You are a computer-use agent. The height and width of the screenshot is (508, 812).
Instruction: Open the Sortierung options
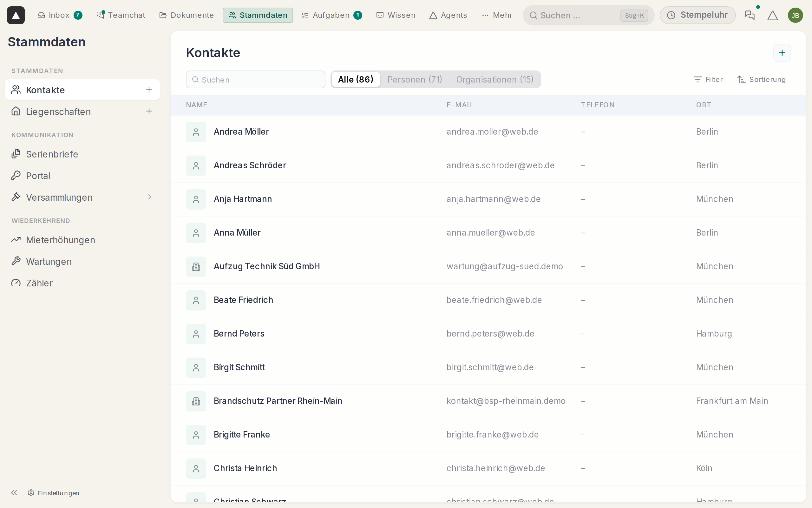761,79
